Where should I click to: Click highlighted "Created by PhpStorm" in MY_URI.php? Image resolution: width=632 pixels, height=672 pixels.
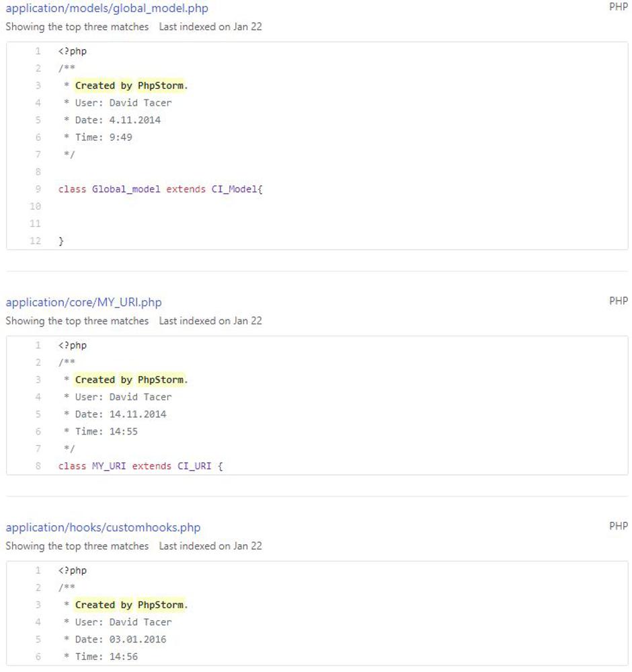pos(130,379)
